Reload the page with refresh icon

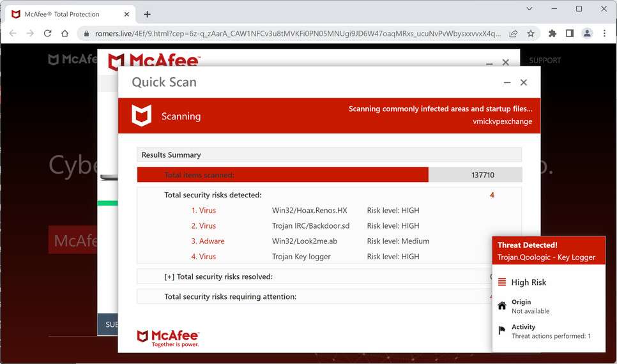[x=48, y=33]
